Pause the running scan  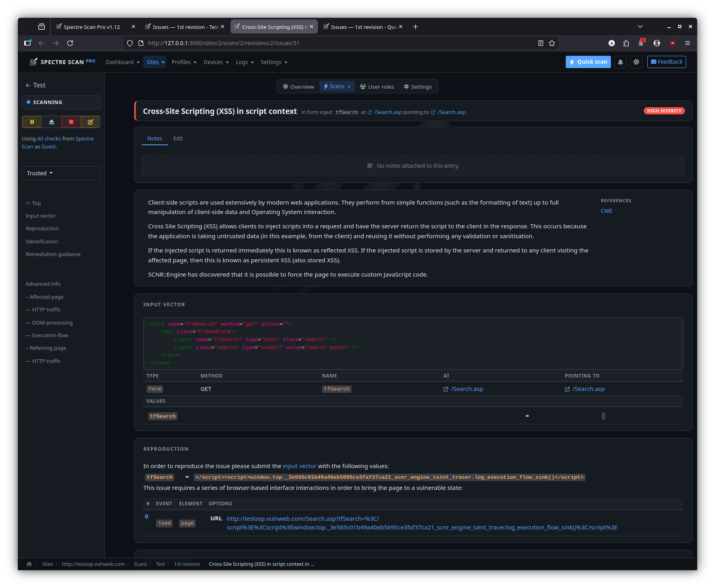(32, 122)
